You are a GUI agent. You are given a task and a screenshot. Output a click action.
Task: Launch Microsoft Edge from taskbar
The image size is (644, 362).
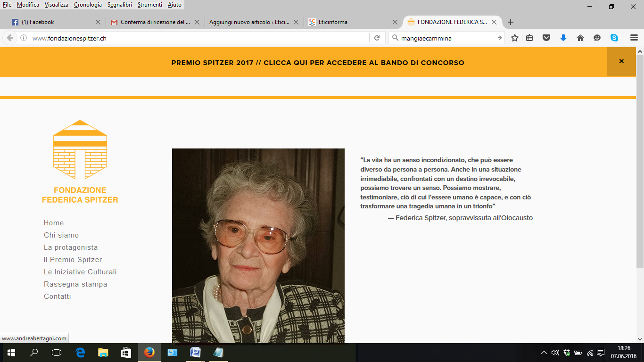click(80, 353)
